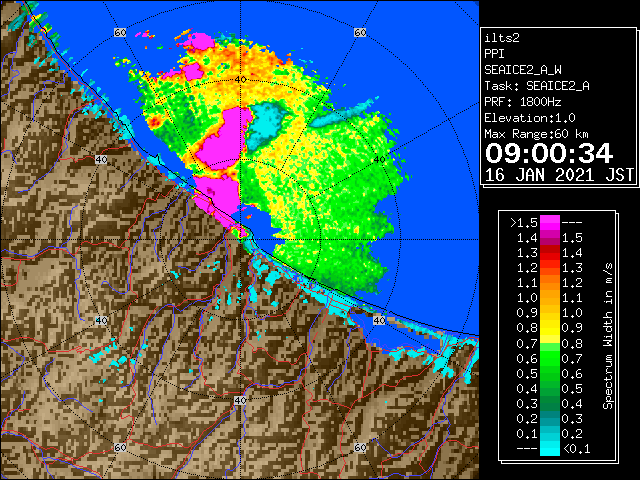Image resolution: width=640 pixels, height=480 pixels.
Task: Pick the red 1.3 to 1.4 legend band
Action: pos(550,253)
